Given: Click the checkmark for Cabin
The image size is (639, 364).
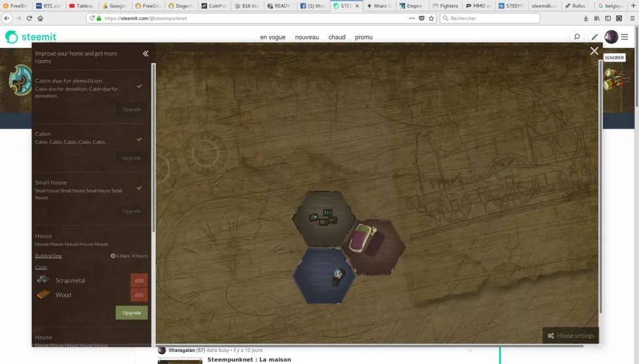Looking at the screenshot, I should [x=139, y=139].
